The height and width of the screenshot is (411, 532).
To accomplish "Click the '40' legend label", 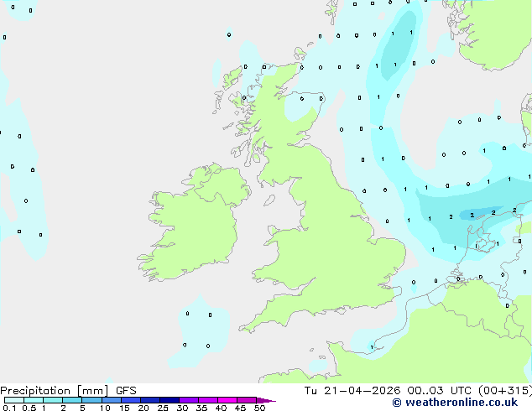I will pyautogui.click(x=221, y=408).
